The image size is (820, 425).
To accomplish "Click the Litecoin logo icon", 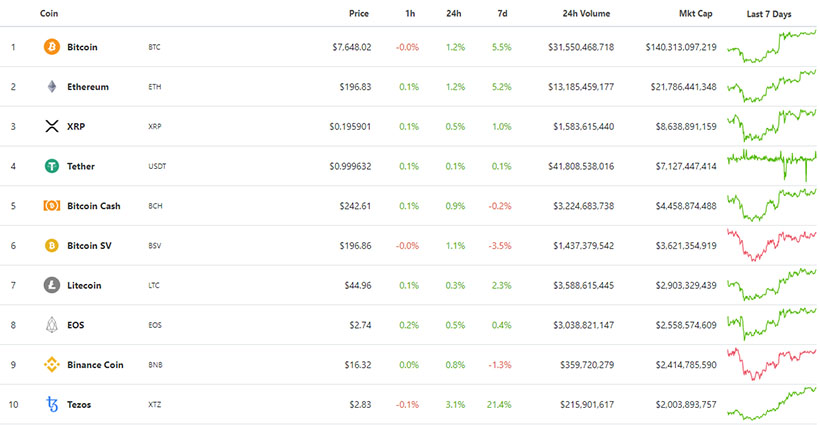I will pos(52,285).
